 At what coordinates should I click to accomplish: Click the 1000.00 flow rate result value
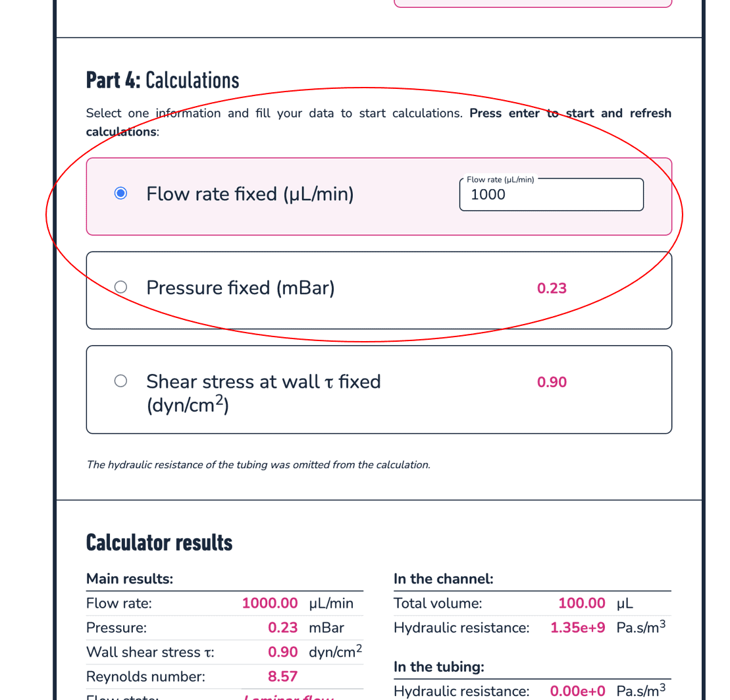(270, 603)
